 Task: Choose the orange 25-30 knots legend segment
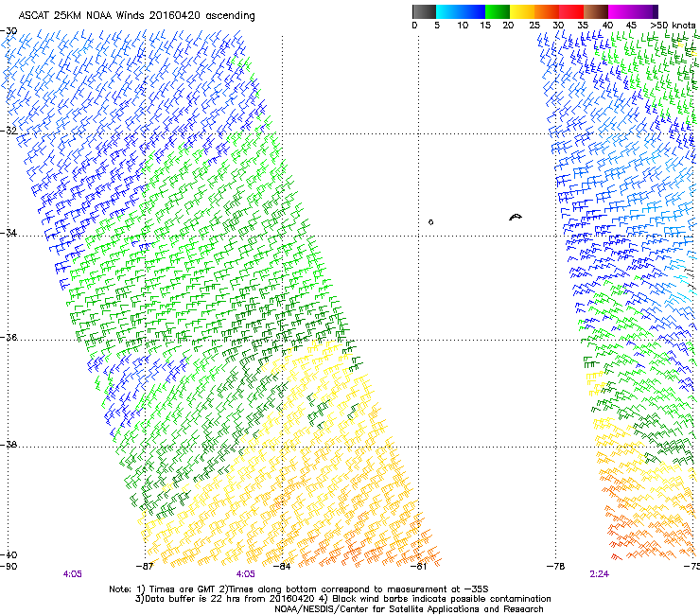[x=547, y=11]
